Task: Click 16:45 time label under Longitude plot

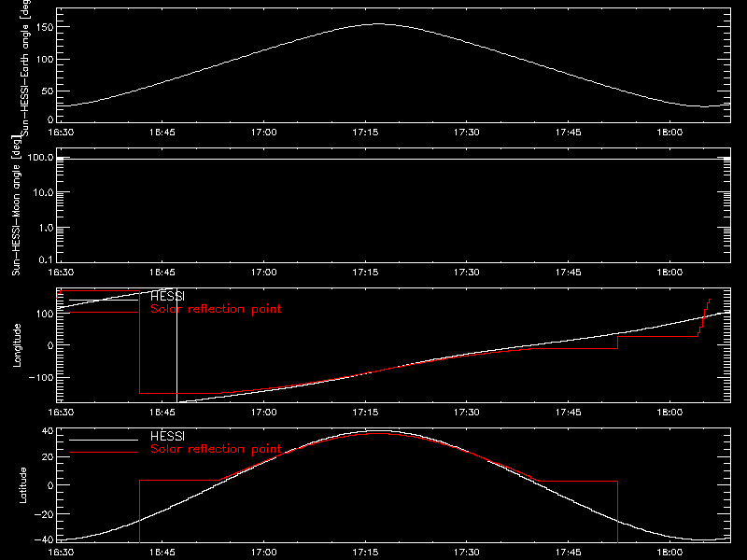Action: 162,413
